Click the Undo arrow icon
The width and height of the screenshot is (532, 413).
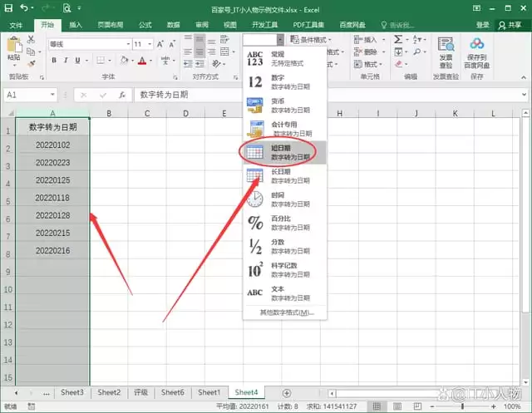pos(24,7)
